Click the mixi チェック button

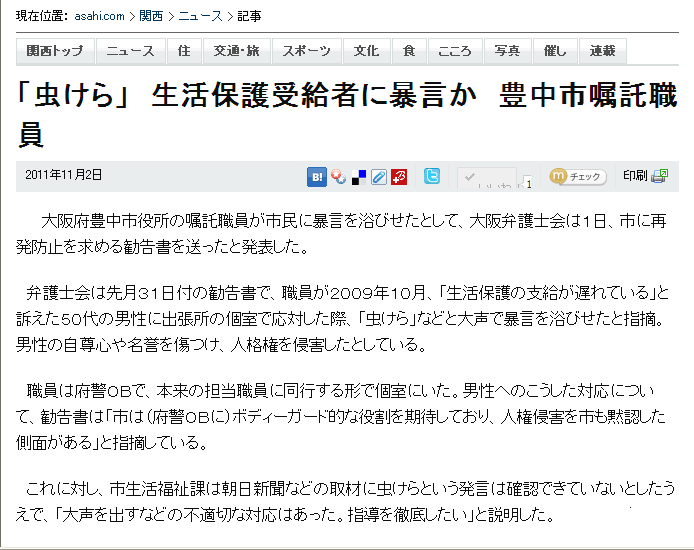tap(578, 176)
